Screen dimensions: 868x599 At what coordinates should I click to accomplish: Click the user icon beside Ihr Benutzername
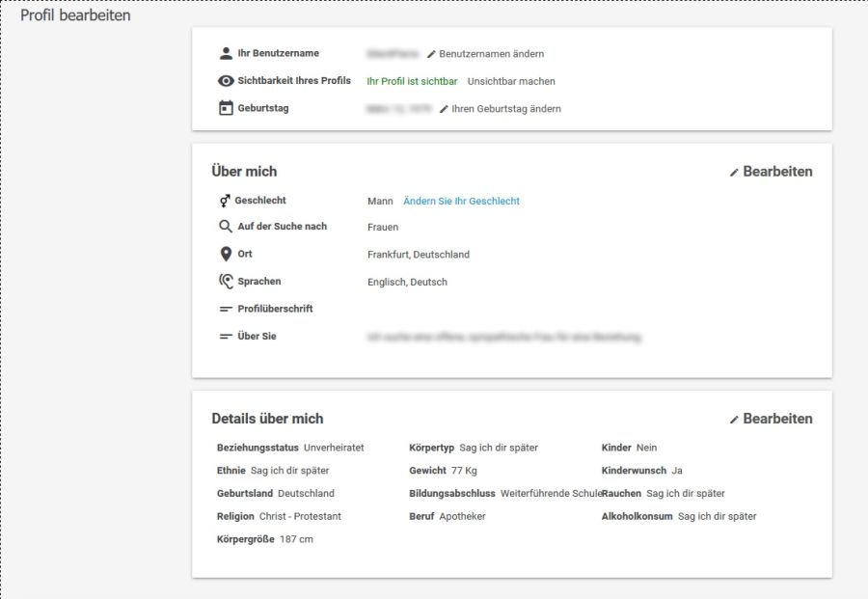point(226,54)
